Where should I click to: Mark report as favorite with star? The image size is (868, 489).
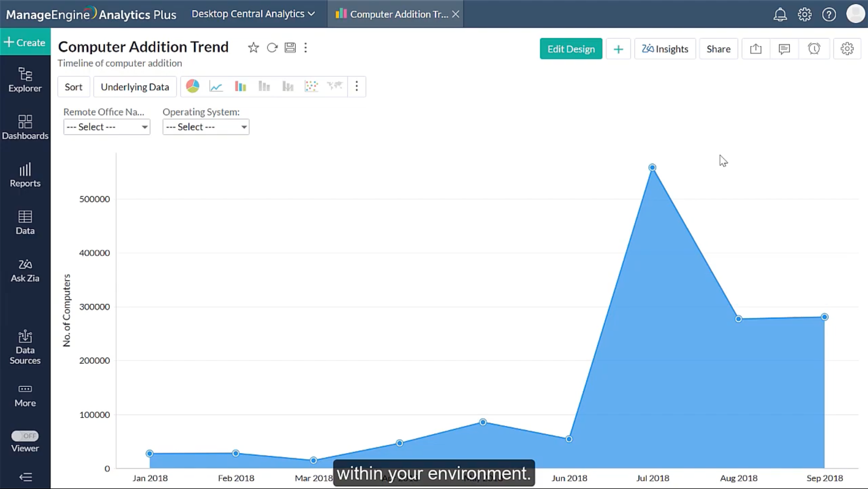tap(253, 48)
